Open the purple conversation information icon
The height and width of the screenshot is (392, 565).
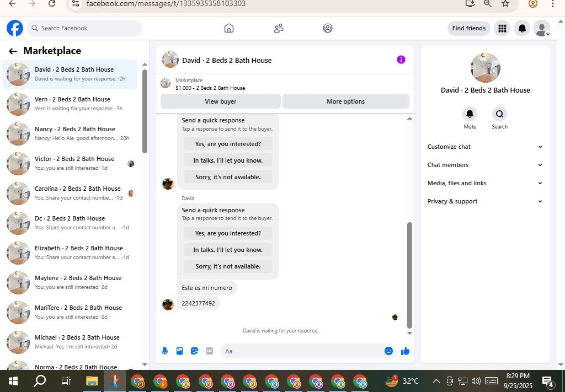(x=401, y=60)
